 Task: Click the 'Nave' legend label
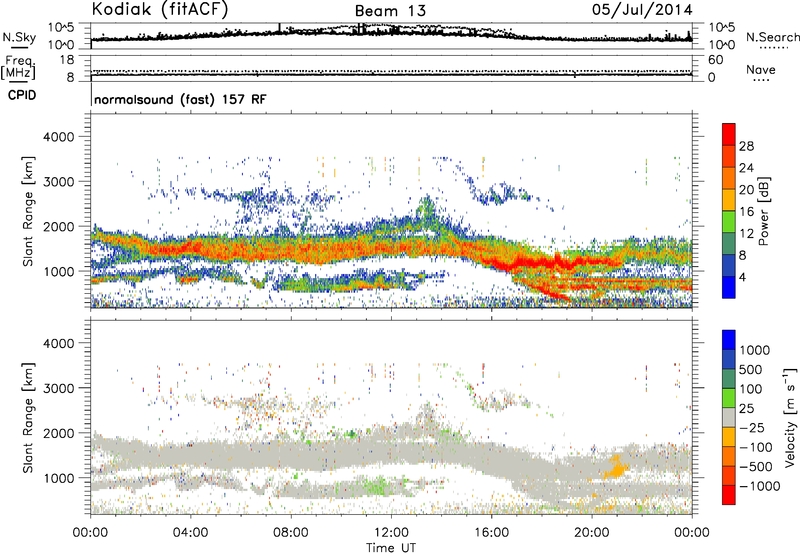click(x=761, y=69)
